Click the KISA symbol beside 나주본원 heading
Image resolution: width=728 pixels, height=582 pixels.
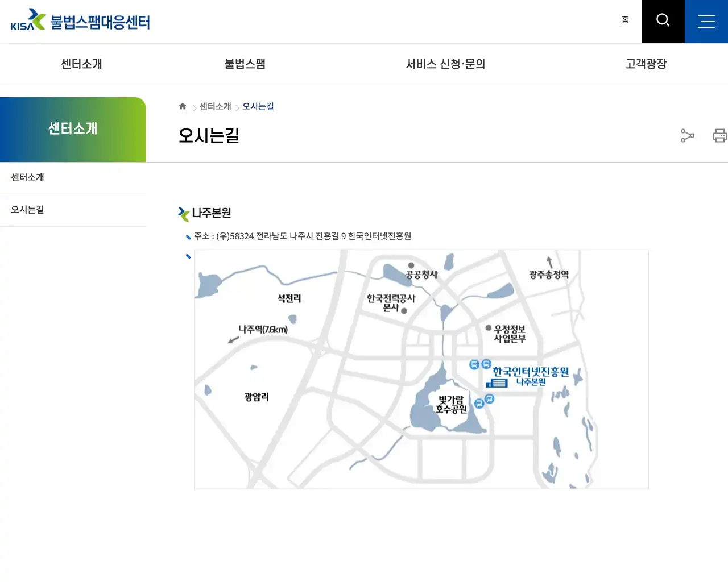tap(183, 214)
